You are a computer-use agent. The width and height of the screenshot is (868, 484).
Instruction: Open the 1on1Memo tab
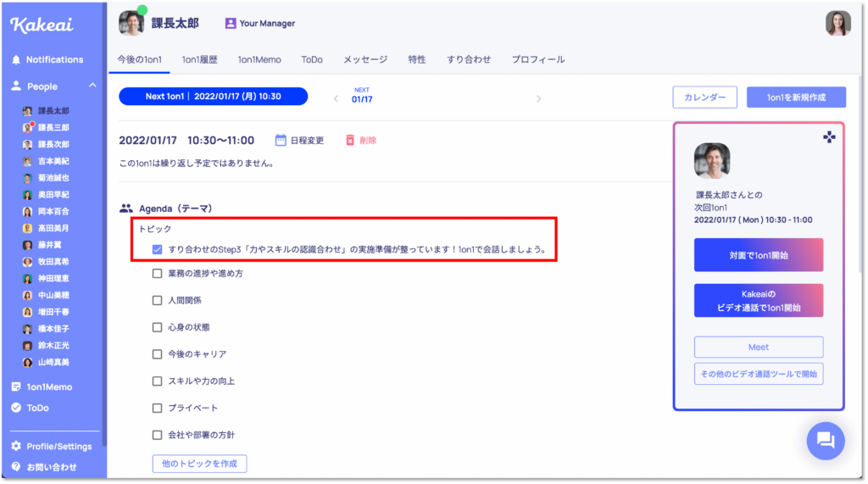259,59
